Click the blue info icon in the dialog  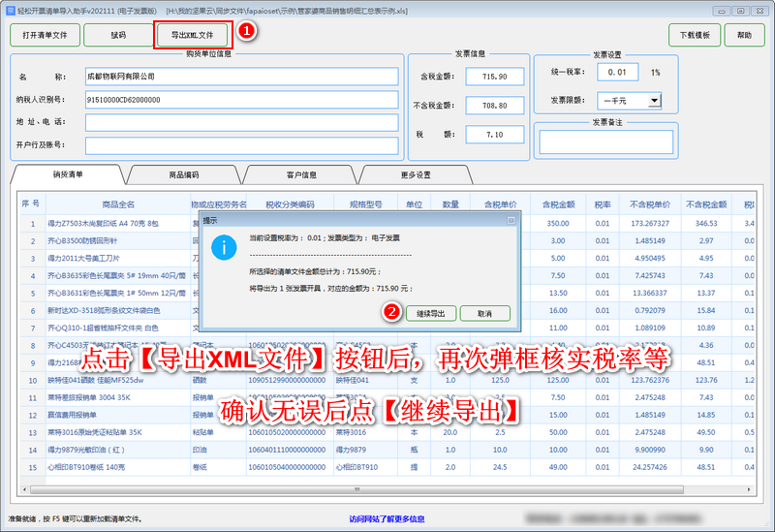tap(224, 247)
